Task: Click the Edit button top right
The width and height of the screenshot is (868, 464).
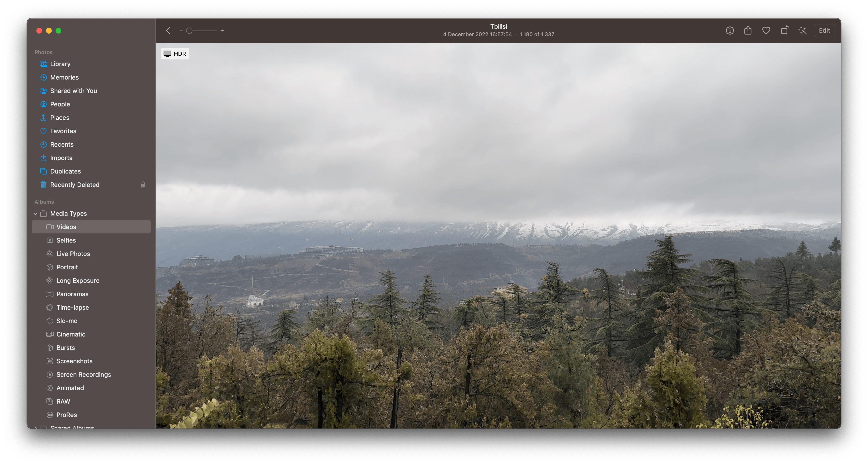Action: [x=824, y=30]
